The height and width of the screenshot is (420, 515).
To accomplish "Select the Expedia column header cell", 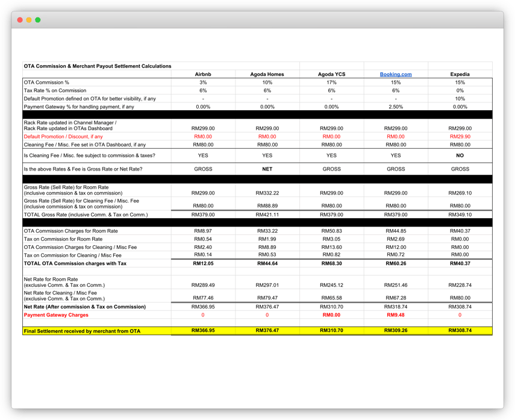I will [x=460, y=74].
